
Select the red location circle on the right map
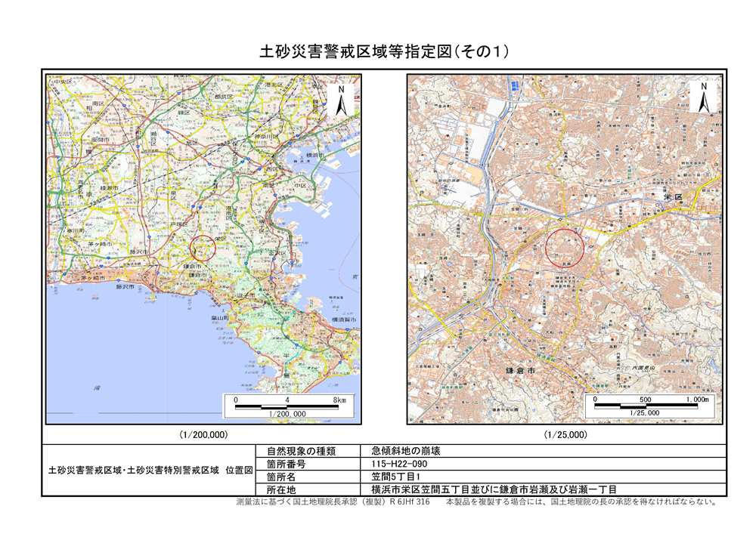565,247
